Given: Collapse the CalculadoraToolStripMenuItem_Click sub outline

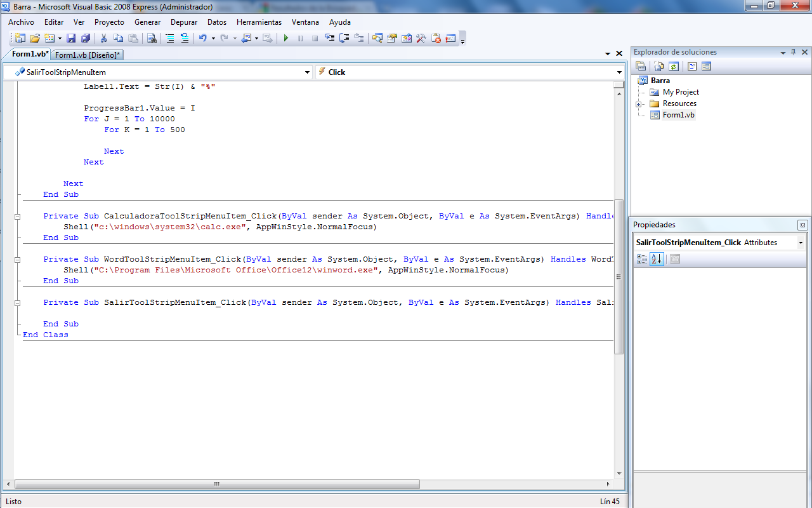Looking at the screenshot, I should tap(18, 217).
